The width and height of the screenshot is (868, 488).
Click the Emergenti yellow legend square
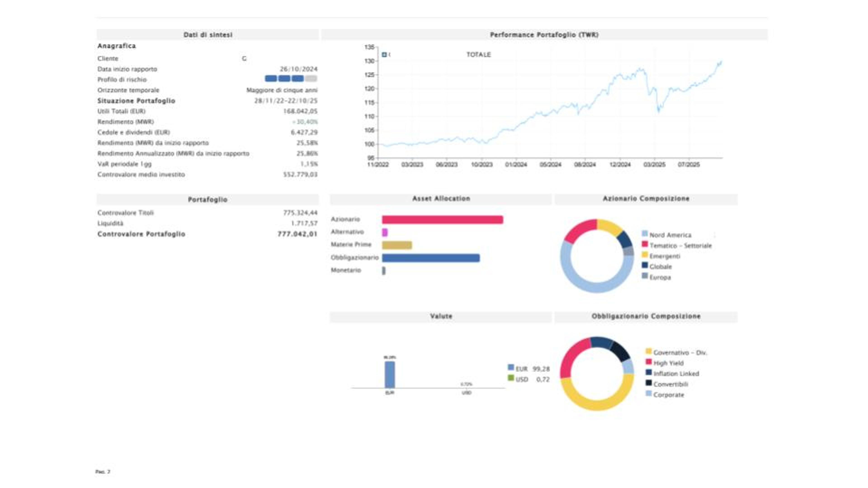click(645, 255)
